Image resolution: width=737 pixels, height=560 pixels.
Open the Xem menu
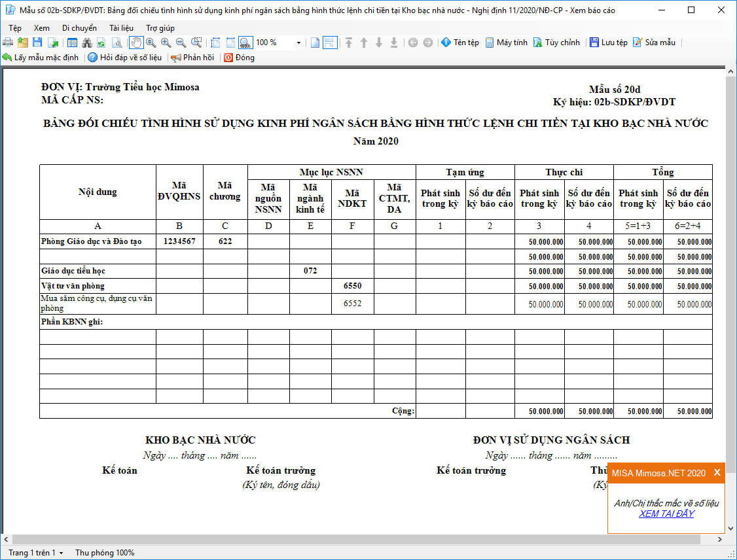pyautogui.click(x=42, y=28)
